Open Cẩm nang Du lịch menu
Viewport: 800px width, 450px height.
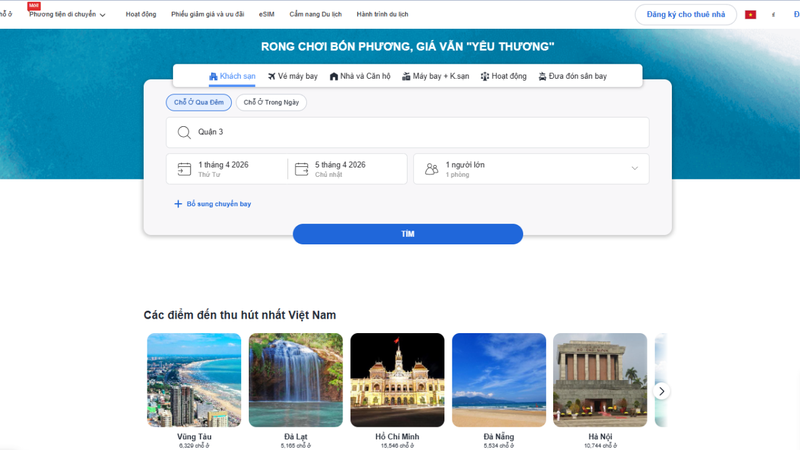(315, 14)
